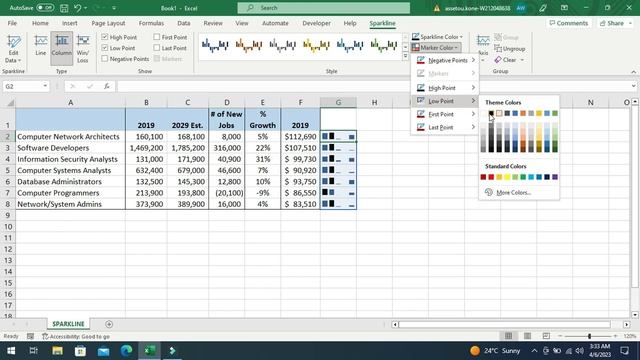This screenshot has height=360, width=640.
Task: Expand the Name Box dropdown arrow
Action: 45,86
